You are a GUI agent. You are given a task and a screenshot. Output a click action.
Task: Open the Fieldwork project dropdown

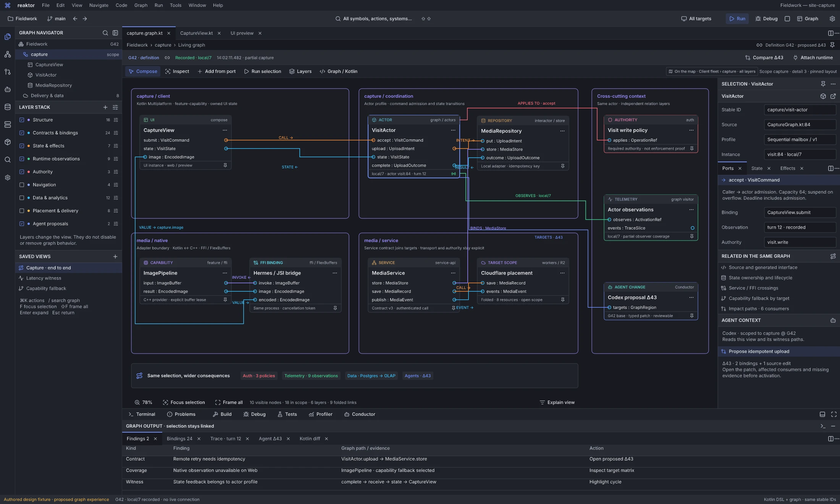(x=23, y=19)
